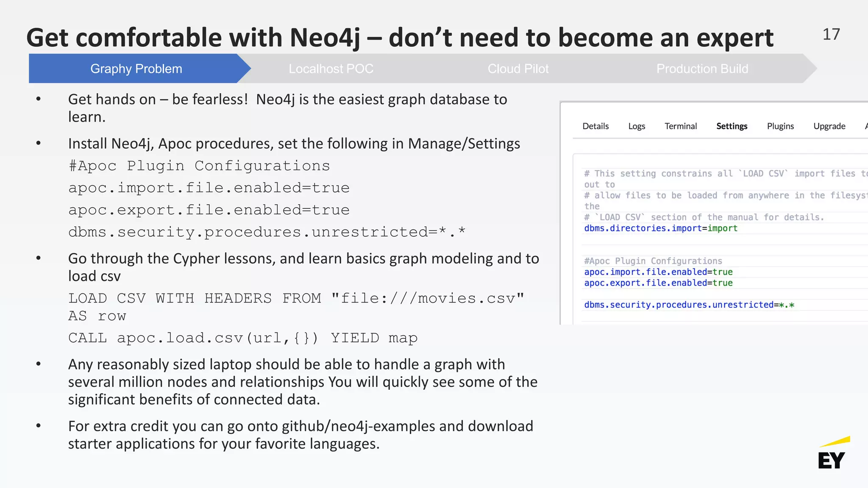Select the Localhost POC stage
This screenshot has height=488, width=868.
(x=331, y=69)
